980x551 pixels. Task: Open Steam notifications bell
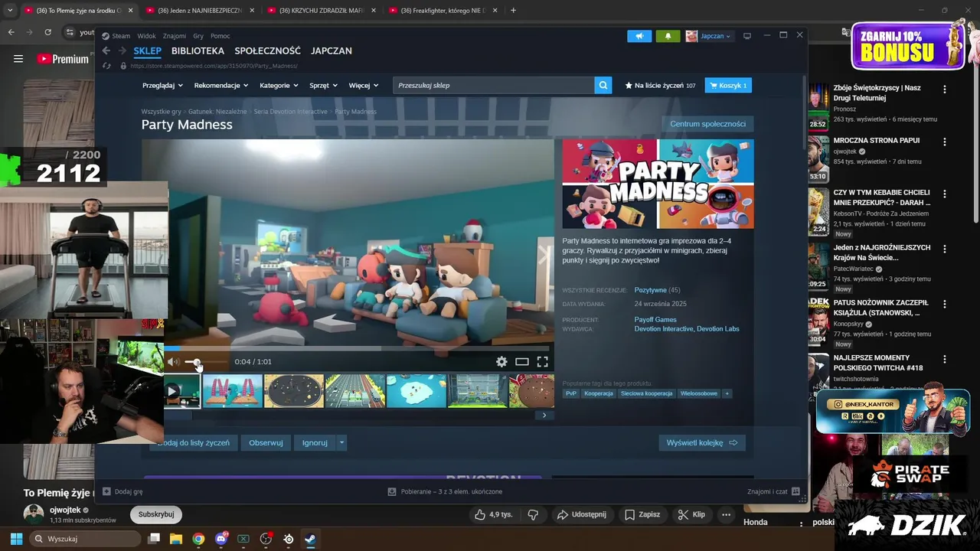[668, 36]
